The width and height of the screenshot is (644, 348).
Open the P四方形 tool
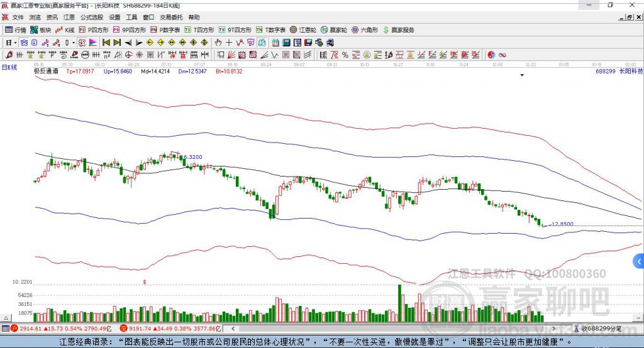click(94, 30)
